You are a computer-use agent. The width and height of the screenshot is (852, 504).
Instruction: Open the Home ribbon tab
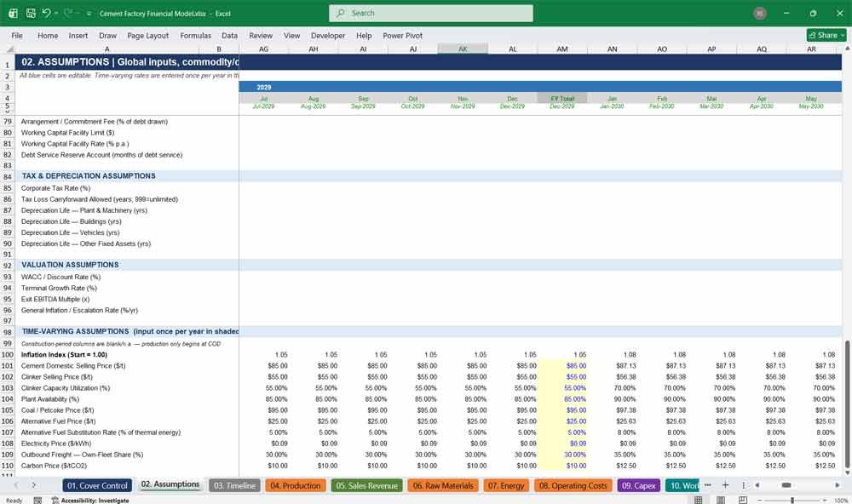48,35
